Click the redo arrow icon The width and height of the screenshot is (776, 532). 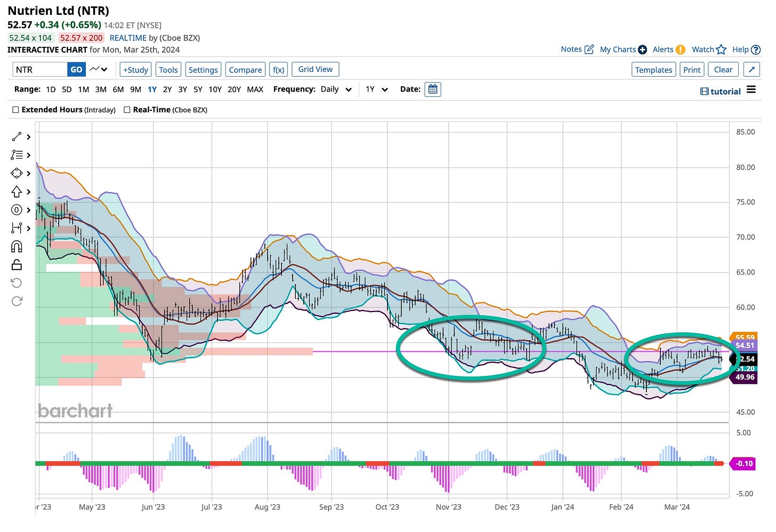pos(17,301)
